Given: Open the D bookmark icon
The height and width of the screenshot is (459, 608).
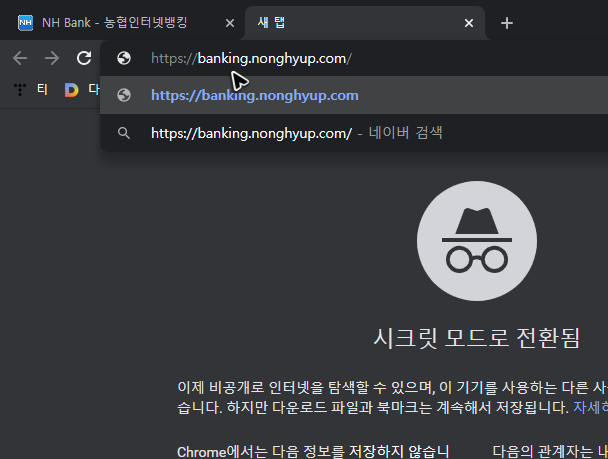Looking at the screenshot, I should click(71, 90).
